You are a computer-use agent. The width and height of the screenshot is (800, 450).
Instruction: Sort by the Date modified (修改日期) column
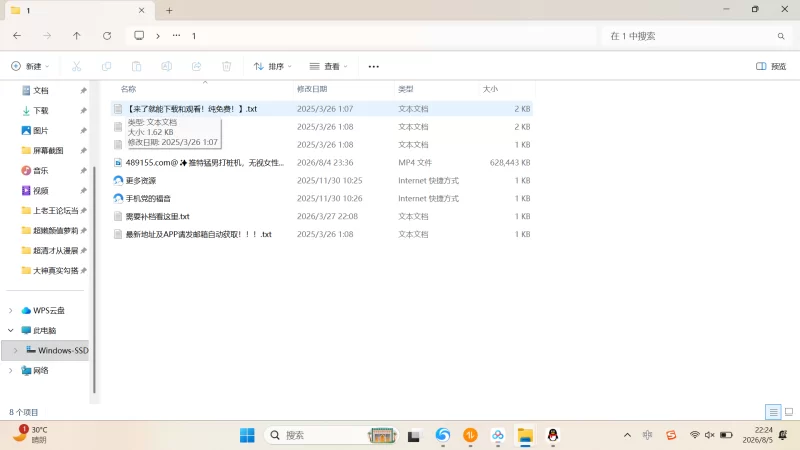coord(312,89)
